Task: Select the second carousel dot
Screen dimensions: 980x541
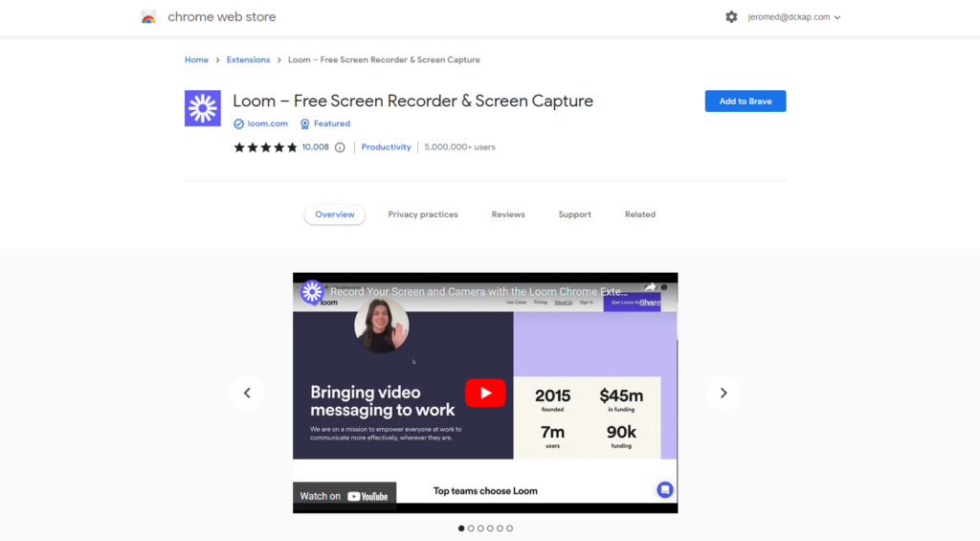Action: [x=471, y=529]
